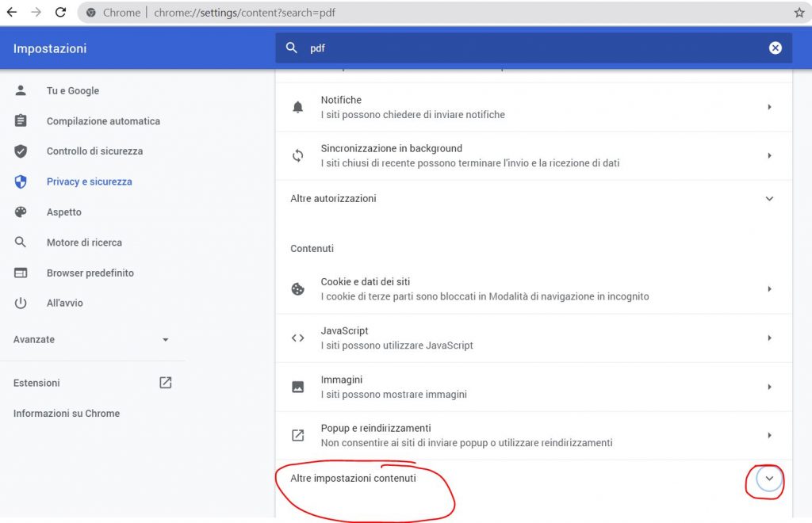Image resolution: width=812 pixels, height=523 pixels.
Task: Open the Privacy e sicurezza section
Action: [90, 181]
